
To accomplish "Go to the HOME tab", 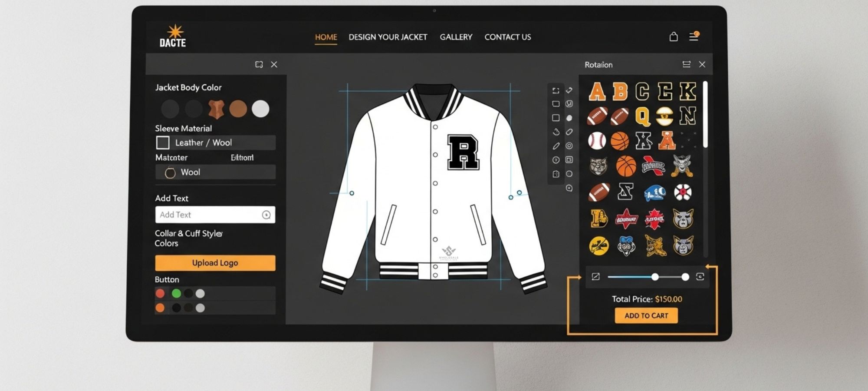I will coord(326,37).
